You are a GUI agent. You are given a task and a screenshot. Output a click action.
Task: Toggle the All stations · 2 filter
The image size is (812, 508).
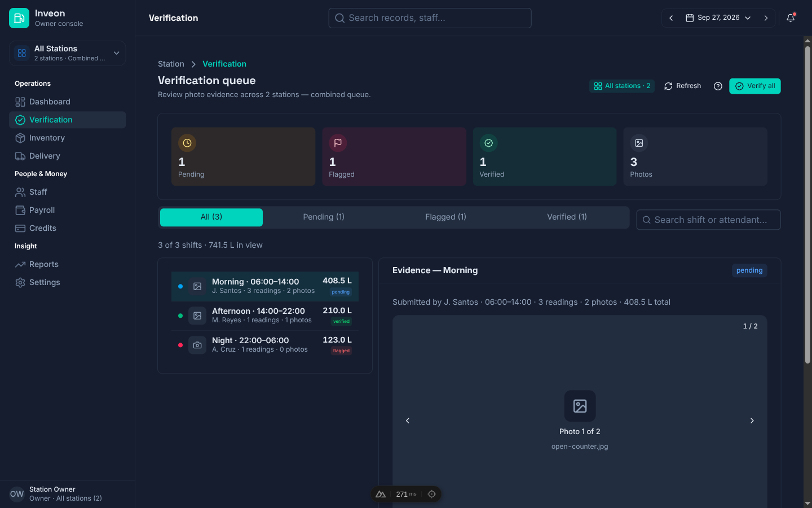[x=622, y=86]
